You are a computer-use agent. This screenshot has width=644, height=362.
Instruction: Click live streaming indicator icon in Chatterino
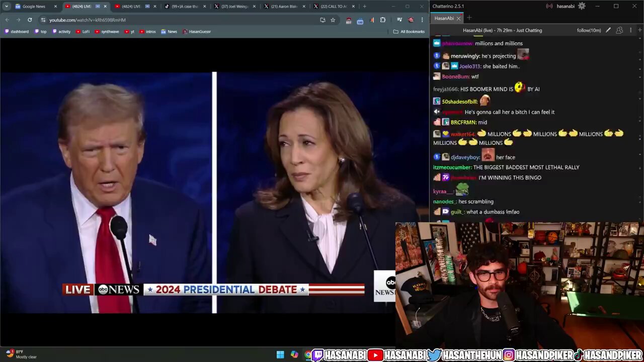coord(549,6)
